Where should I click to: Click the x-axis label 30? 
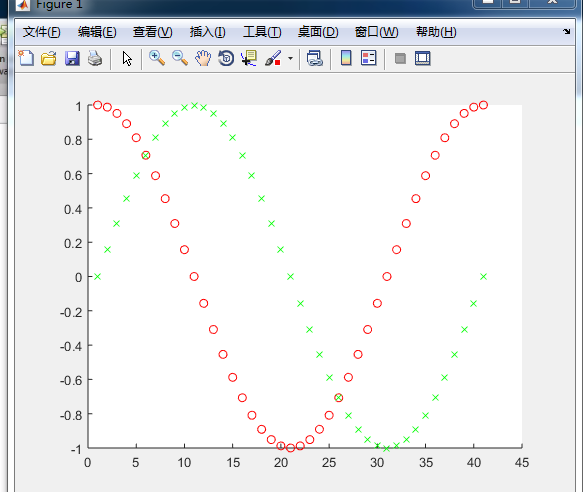(x=377, y=463)
